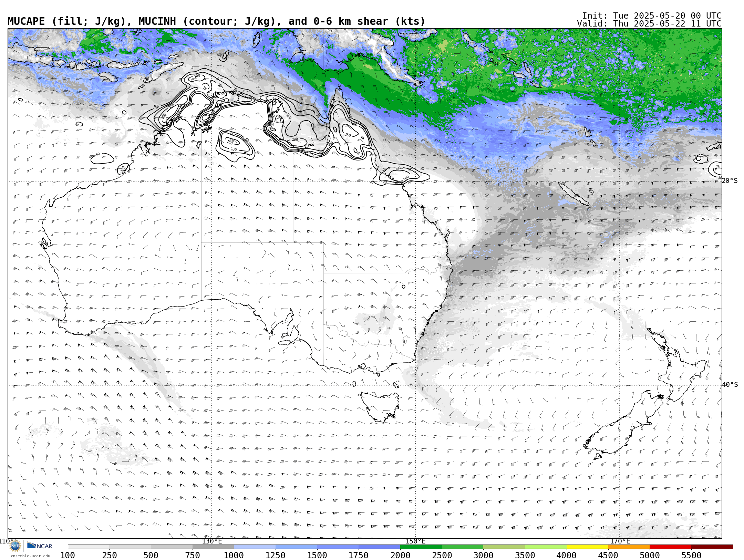Select the 250–500 light gray colorbar swatch
This screenshot has width=744, height=560.
130,547
